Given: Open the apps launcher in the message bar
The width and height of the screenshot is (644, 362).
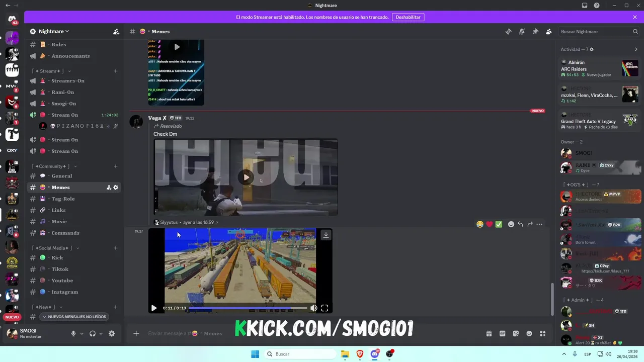Looking at the screenshot, I should pos(543,333).
